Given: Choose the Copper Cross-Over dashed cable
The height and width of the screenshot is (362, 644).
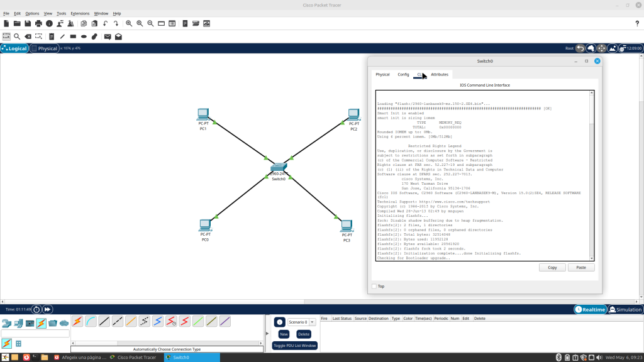Looking at the screenshot, I should 118,321.
